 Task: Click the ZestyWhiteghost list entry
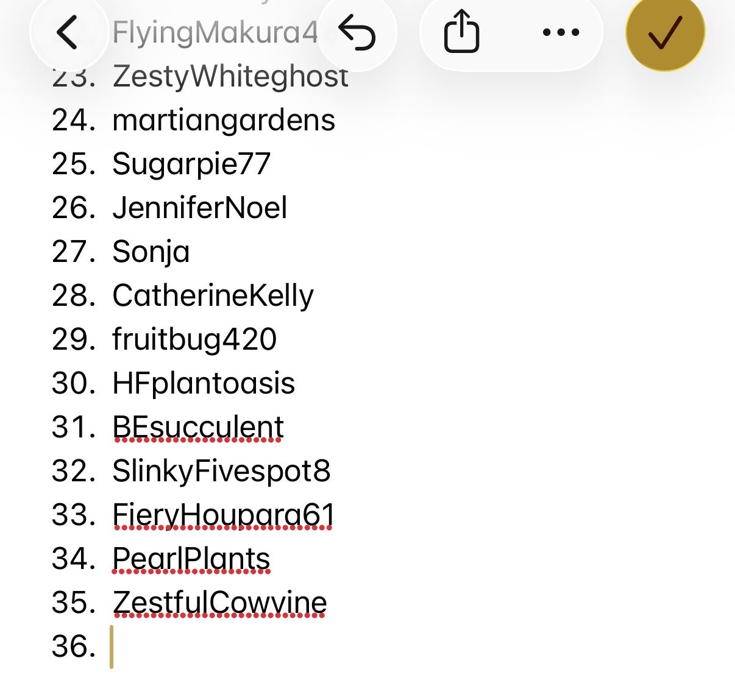coord(230,77)
